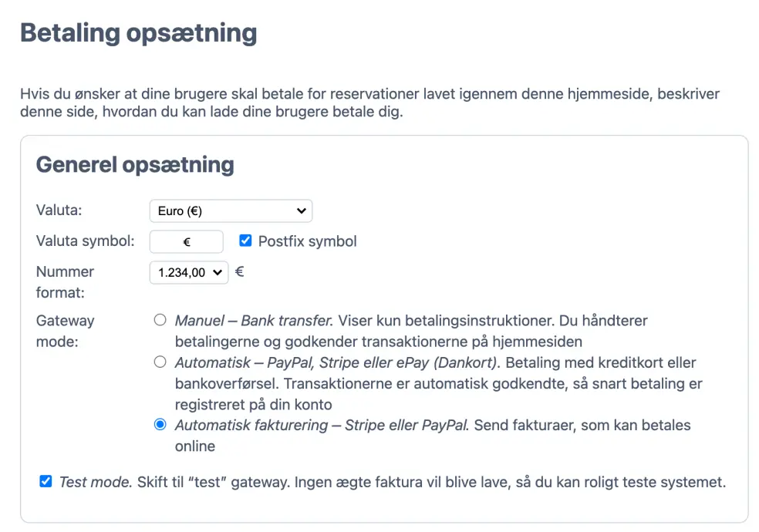Click the Betaling opsætning heading

[x=139, y=33]
